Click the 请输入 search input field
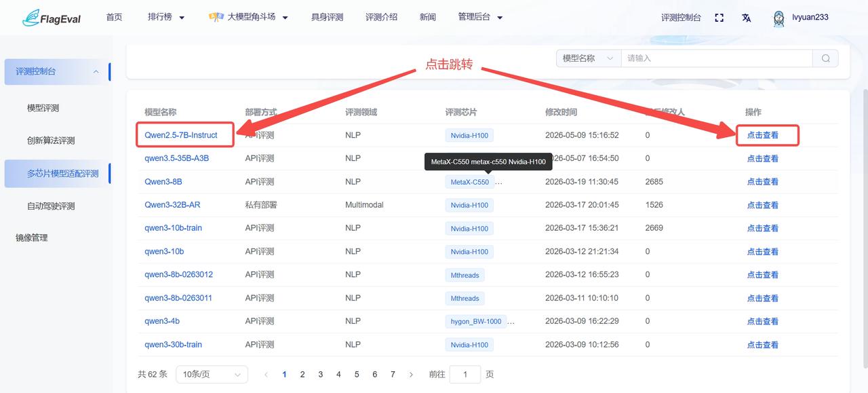 [717, 58]
